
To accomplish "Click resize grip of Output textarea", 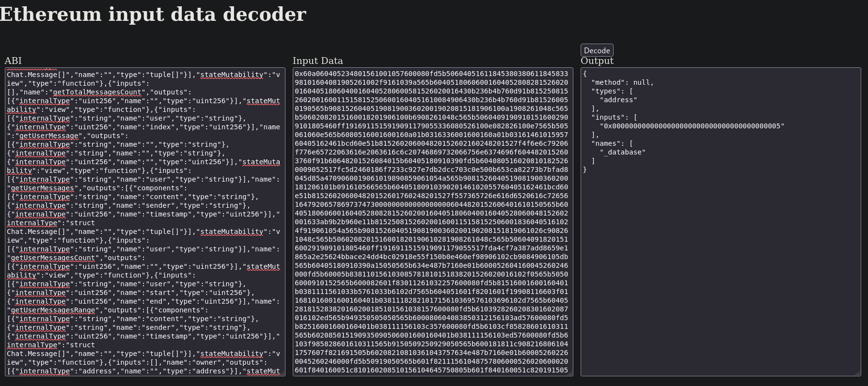I will coord(858,373).
